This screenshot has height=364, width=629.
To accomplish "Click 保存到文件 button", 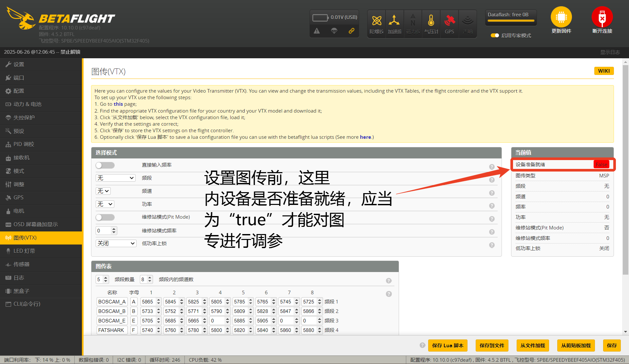I will (x=492, y=345).
